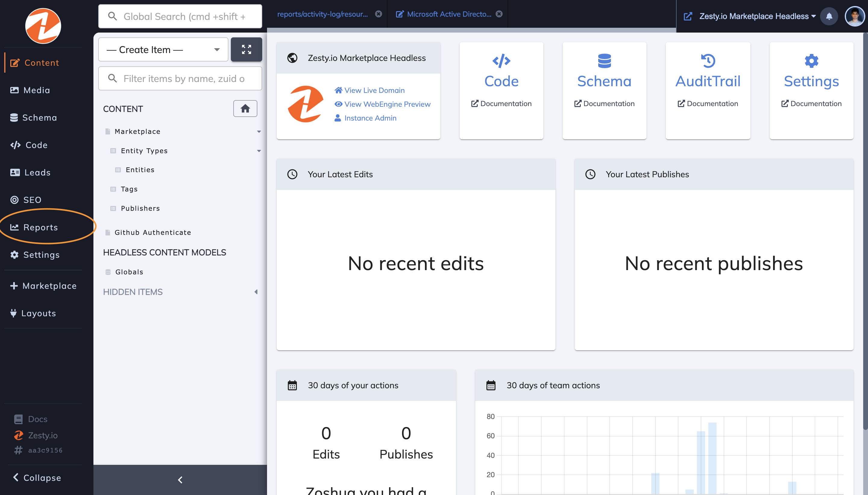Open the Code card icon
The image size is (868, 495).
501,61
